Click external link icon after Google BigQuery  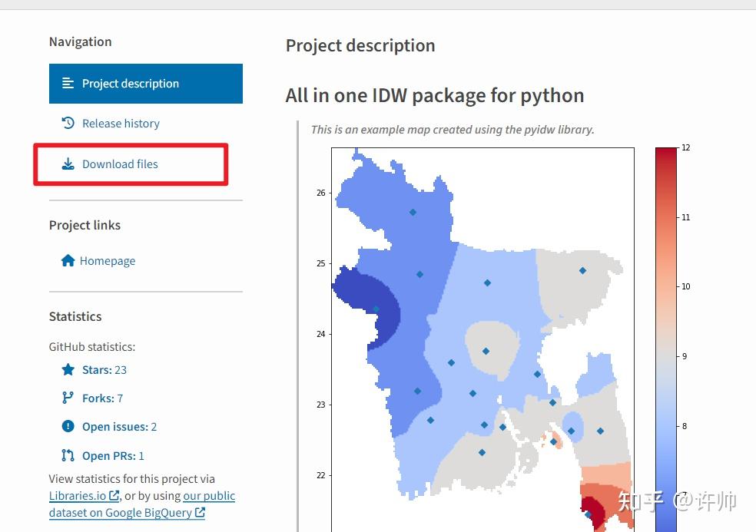pyautogui.click(x=200, y=512)
